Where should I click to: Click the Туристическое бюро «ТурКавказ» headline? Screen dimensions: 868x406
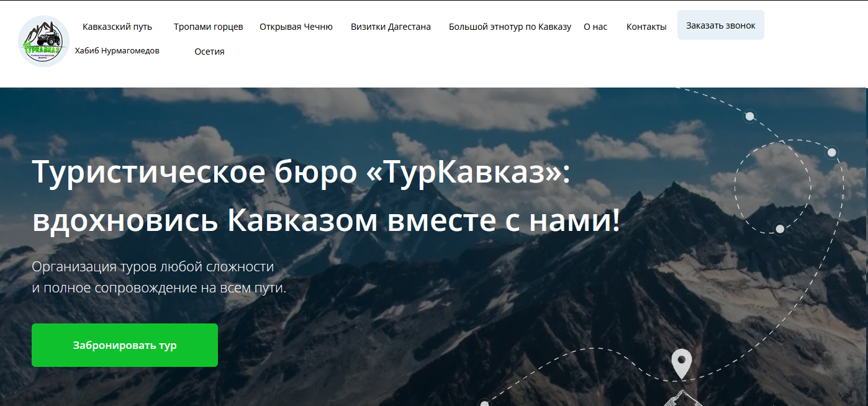coord(301,173)
